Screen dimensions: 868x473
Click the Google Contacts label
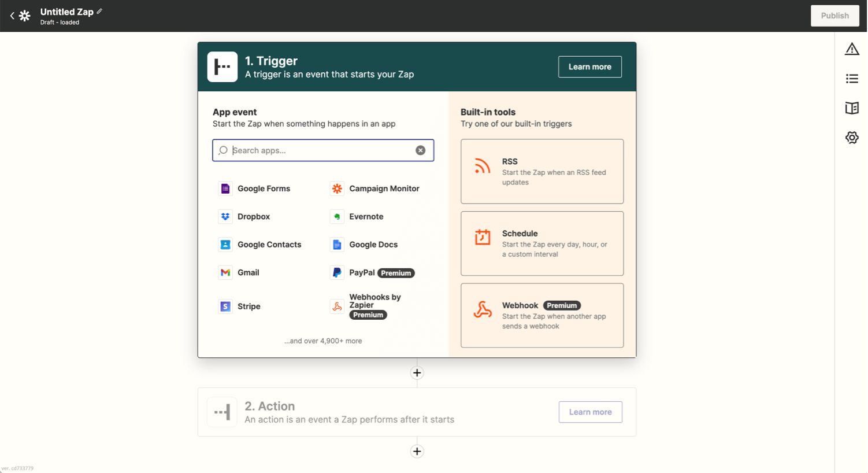(x=269, y=245)
